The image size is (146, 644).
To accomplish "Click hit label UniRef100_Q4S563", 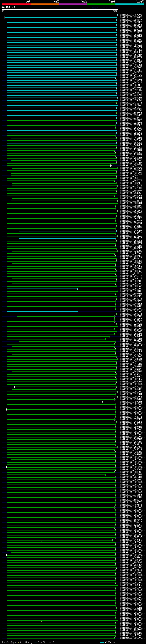I will [131, 469].
